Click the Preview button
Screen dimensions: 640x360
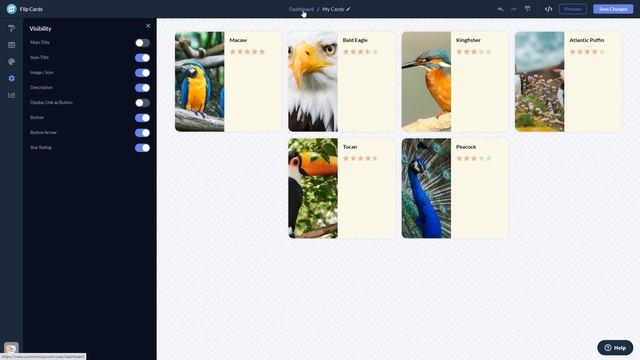click(x=573, y=9)
